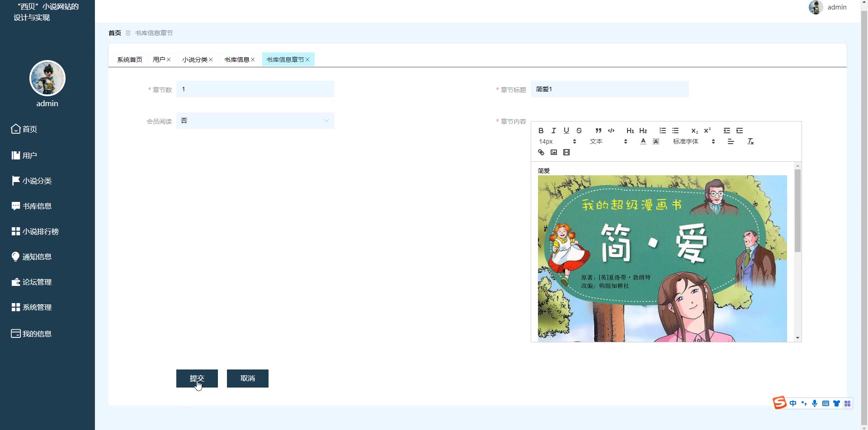The height and width of the screenshot is (430, 868).
Task: Close the 用户 tab
Action: pyautogui.click(x=169, y=60)
